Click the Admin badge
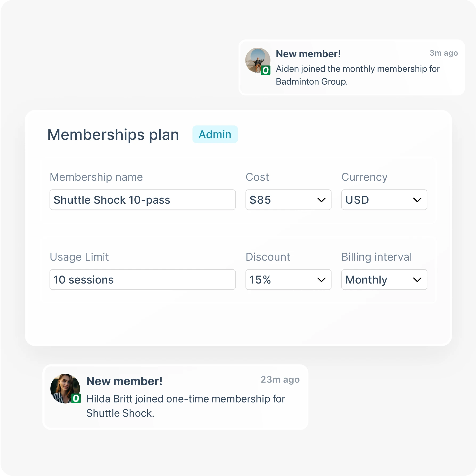This screenshot has width=476, height=476. 215,134
